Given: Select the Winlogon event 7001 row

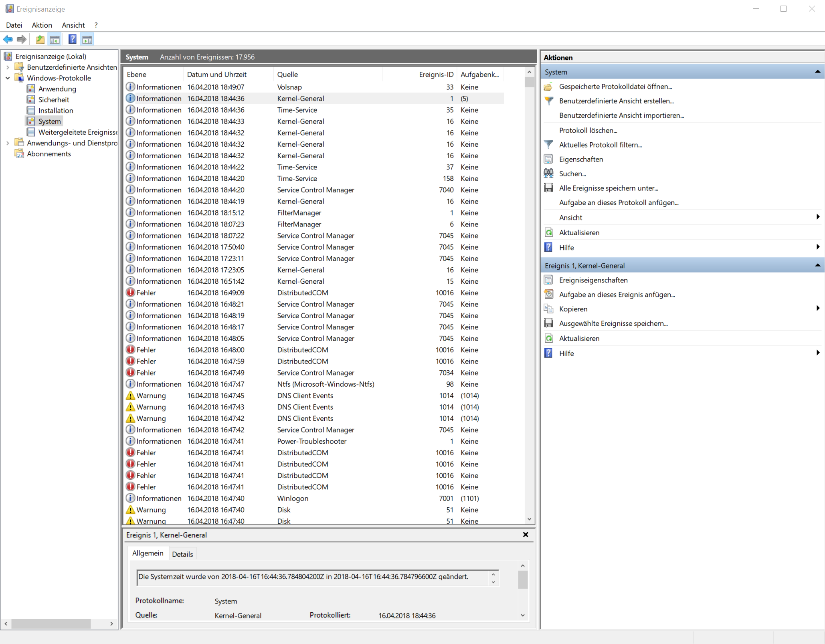Looking at the screenshot, I should coord(314,499).
